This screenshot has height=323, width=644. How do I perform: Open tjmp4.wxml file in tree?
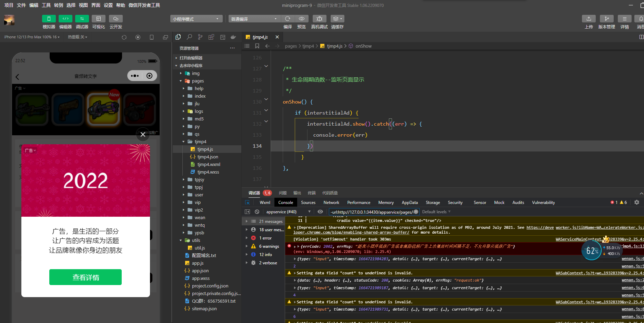[209, 164]
